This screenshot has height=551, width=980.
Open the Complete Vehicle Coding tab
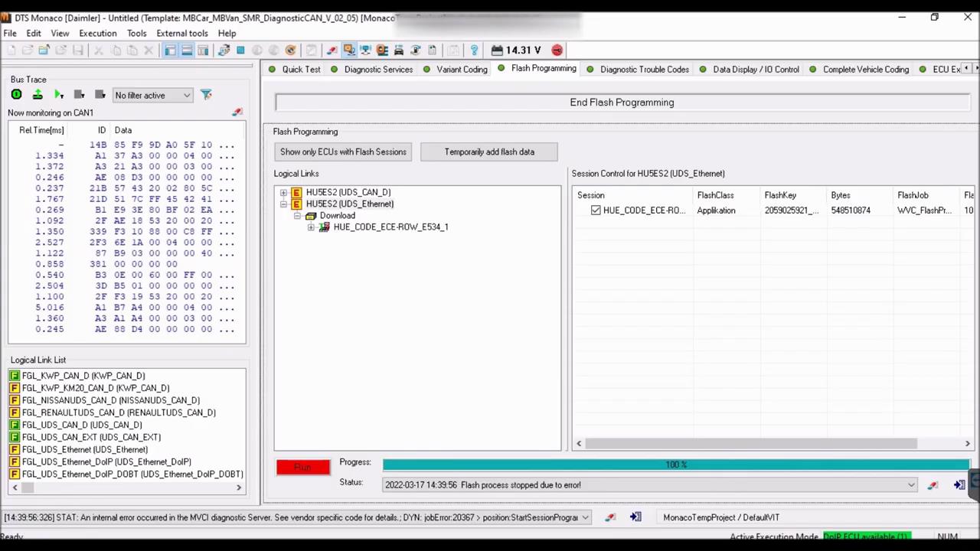pos(866,70)
